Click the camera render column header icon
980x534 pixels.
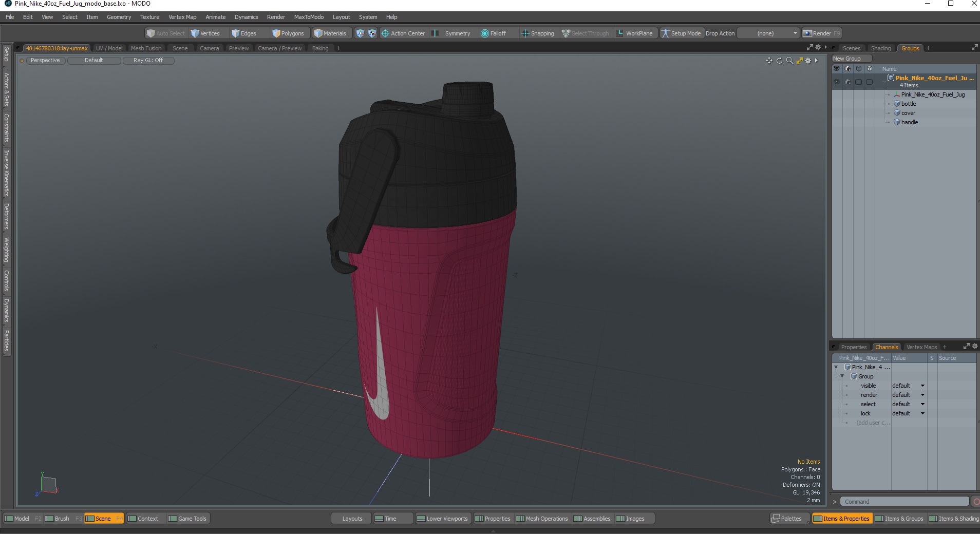tap(848, 69)
